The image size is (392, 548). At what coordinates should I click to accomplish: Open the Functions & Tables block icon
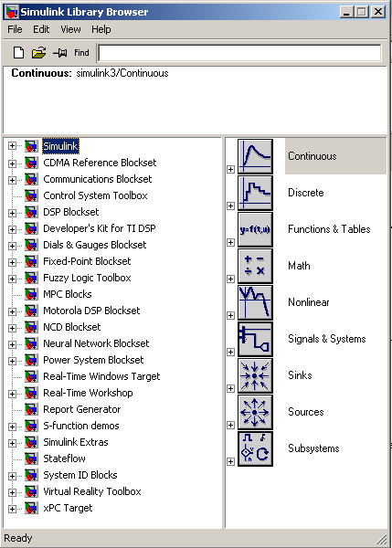click(x=255, y=229)
